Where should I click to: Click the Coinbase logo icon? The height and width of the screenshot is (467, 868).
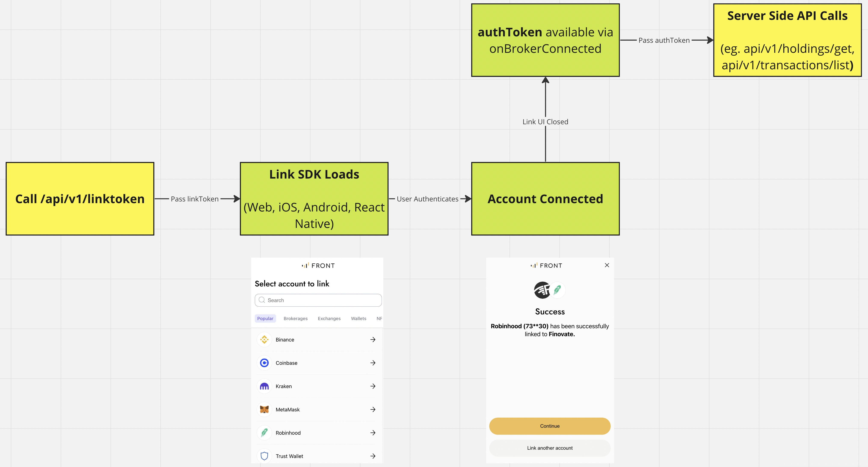tap(264, 363)
